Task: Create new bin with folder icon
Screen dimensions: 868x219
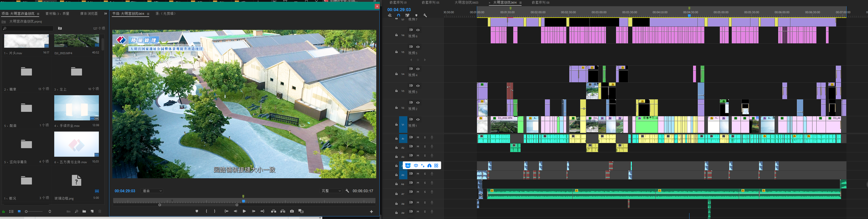Action: click(84, 211)
